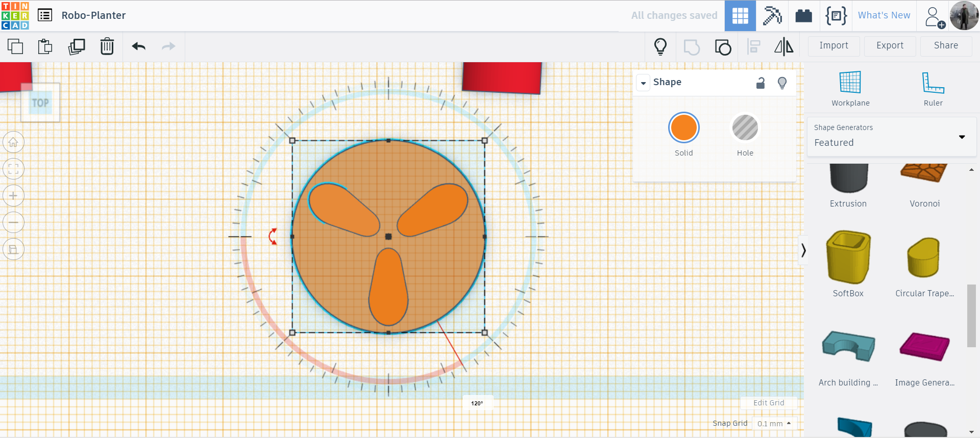Viewport: 980px width, 438px height.
Task: Click the shapes panel scrollbar thumb
Action: 971,316
